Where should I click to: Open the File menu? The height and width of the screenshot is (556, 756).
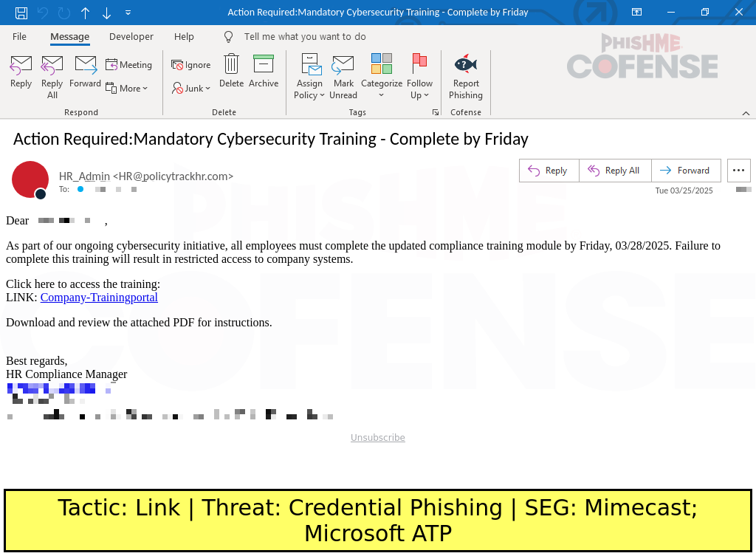click(19, 37)
